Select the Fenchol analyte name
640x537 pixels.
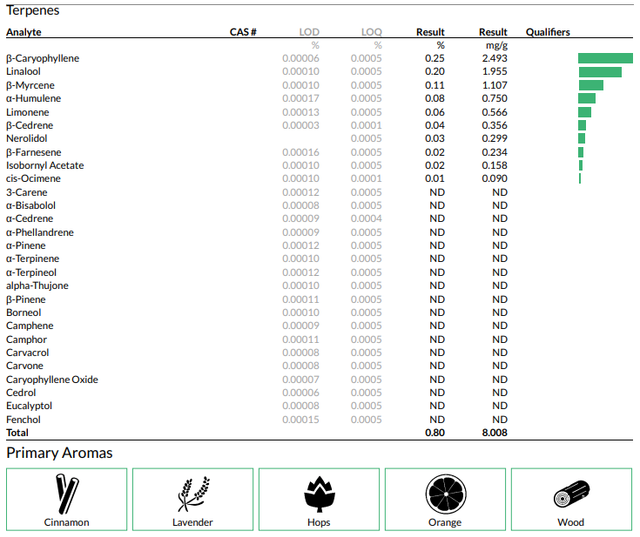click(23, 419)
